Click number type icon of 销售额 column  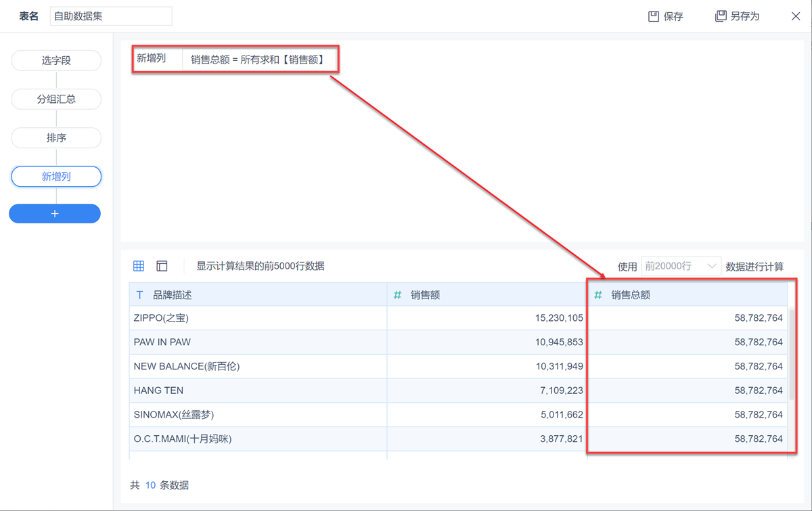[x=397, y=295]
